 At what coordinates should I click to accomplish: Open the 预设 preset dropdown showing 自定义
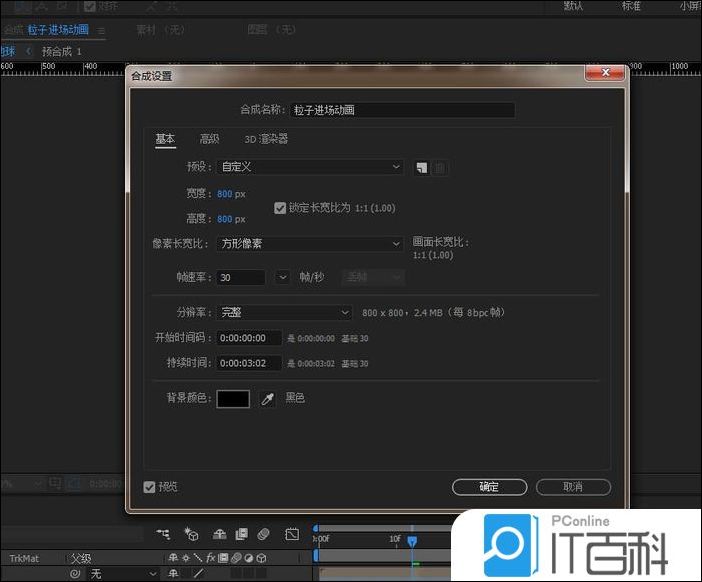point(309,167)
